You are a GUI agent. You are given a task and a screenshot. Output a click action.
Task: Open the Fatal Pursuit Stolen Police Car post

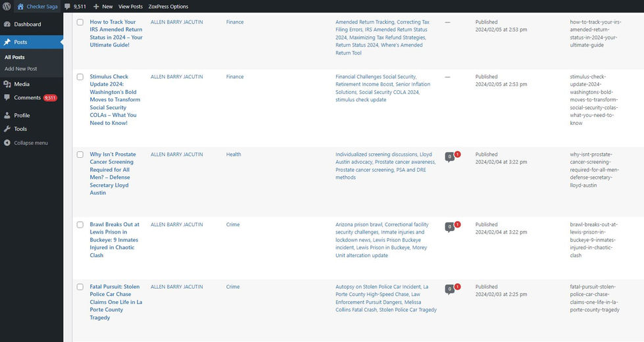116,302
